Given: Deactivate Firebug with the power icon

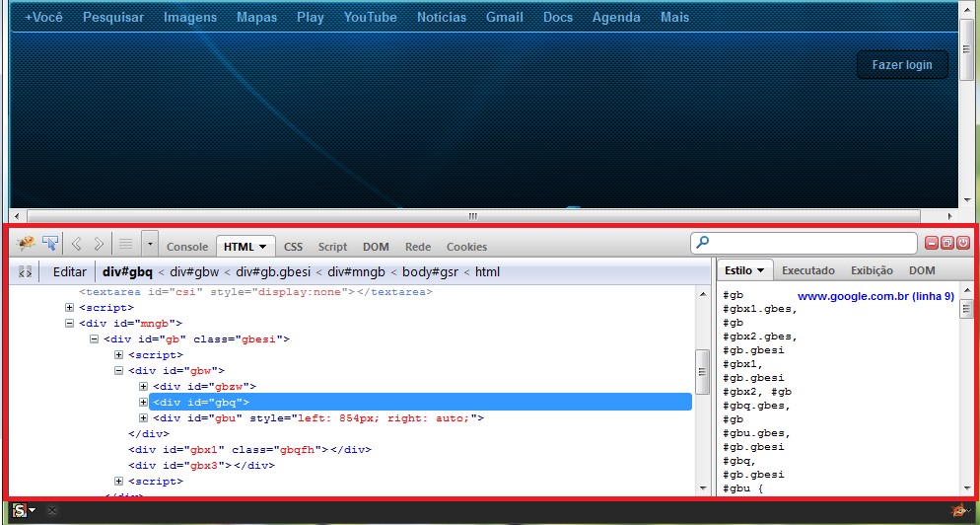Looking at the screenshot, I should [962, 243].
